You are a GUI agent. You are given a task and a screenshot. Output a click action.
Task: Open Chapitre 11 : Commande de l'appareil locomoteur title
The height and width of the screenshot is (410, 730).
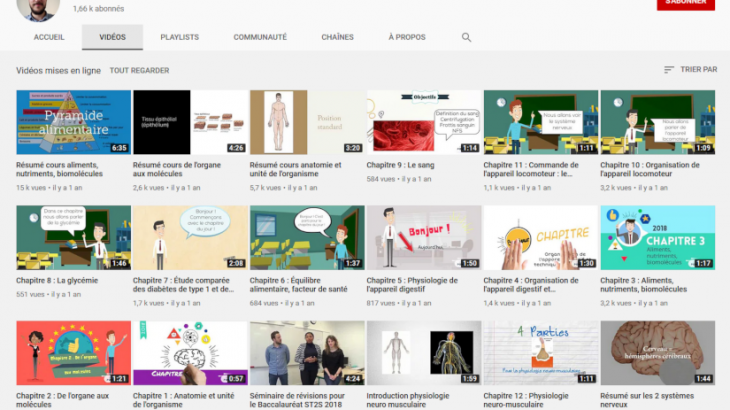537,170
